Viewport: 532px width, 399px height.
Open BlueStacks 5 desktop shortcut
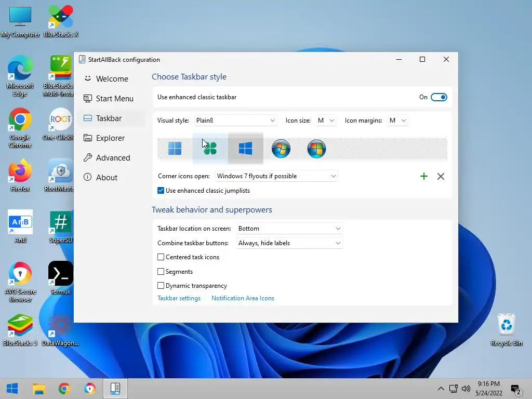(20, 330)
